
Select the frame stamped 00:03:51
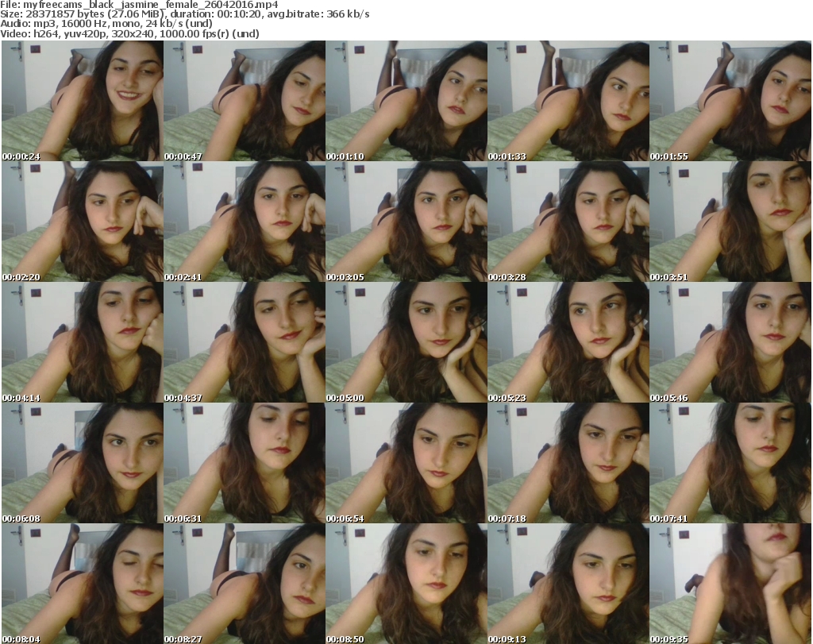[730, 222]
